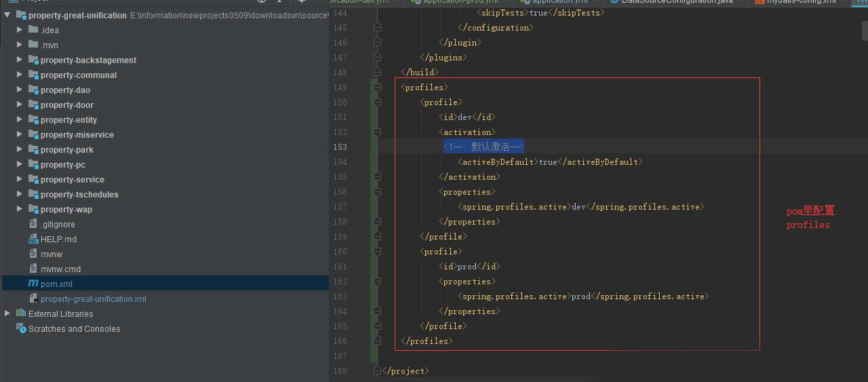Click the vertical scrollbar thumb in editor
Image resolution: width=868 pixels, height=382 pixels.
pos(865,31)
